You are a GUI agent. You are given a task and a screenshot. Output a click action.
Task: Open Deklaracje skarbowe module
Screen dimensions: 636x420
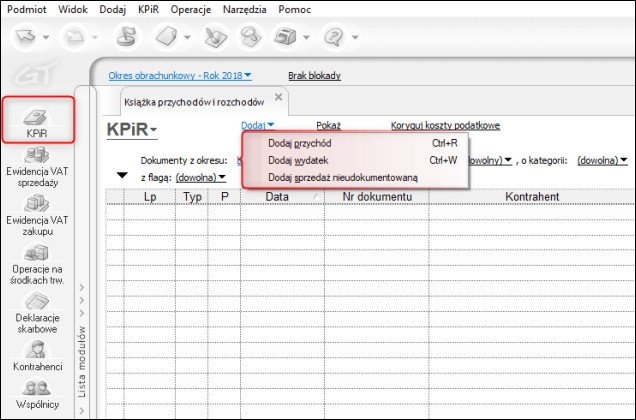[37, 313]
